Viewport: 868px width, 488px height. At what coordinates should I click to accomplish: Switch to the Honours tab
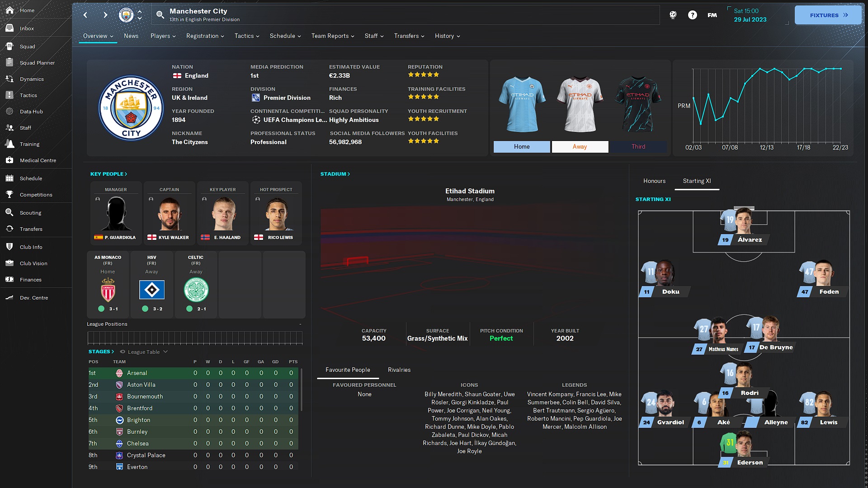coord(654,181)
